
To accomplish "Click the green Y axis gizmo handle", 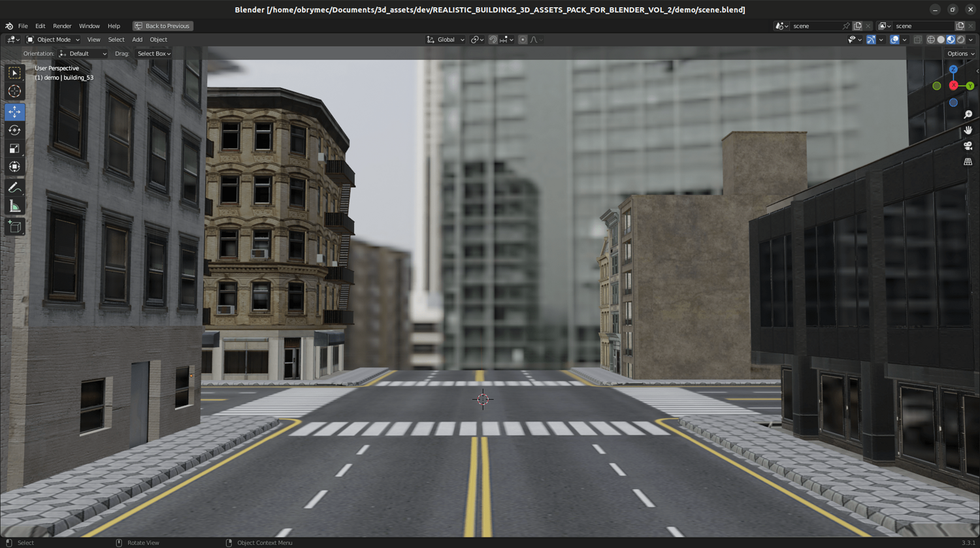I will click(x=970, y=86).
